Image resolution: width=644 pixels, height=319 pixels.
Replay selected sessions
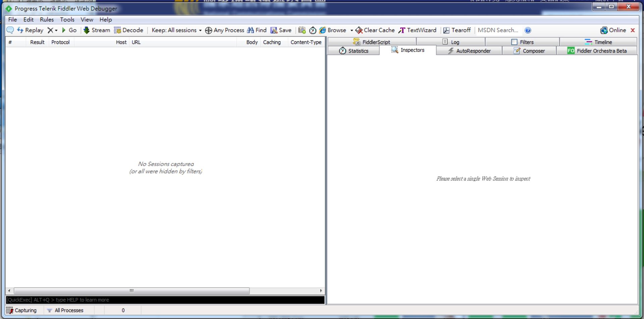click(30, 30)
